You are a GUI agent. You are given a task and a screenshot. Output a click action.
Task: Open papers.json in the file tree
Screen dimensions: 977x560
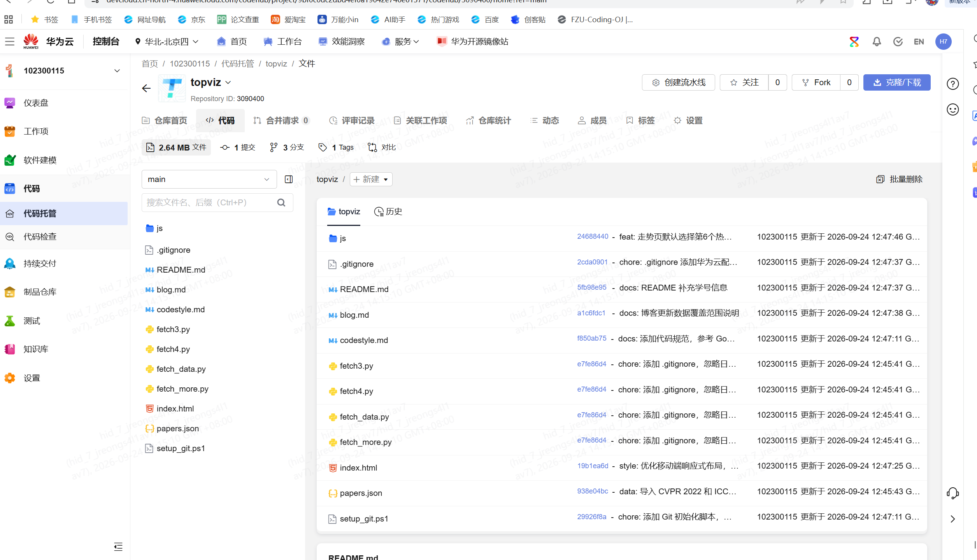point(177,429)
